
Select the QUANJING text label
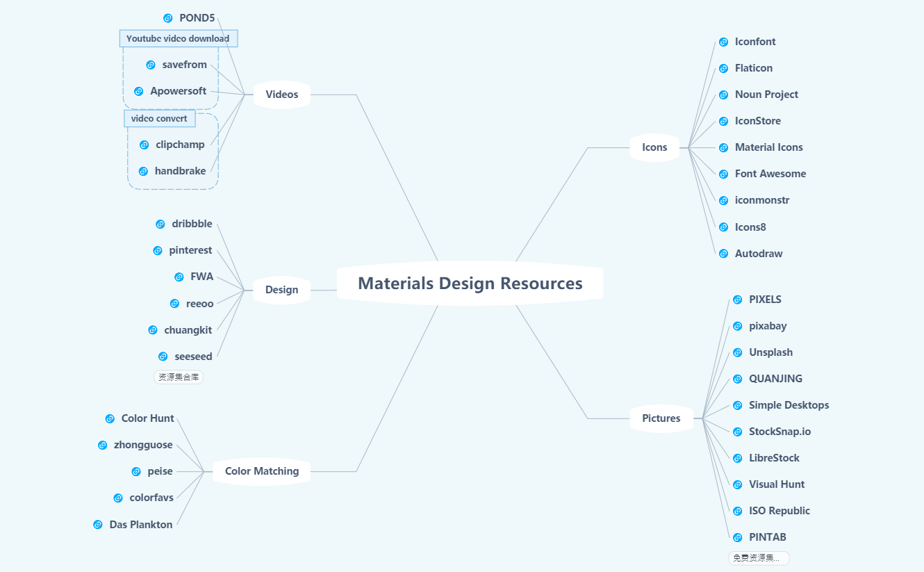[x=776, y=379]
